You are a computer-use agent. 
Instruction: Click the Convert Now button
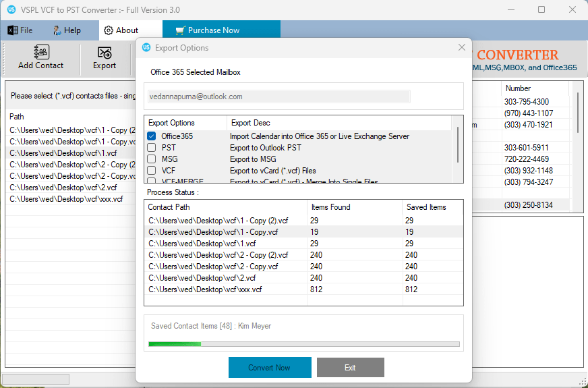(x=270, y=367)
